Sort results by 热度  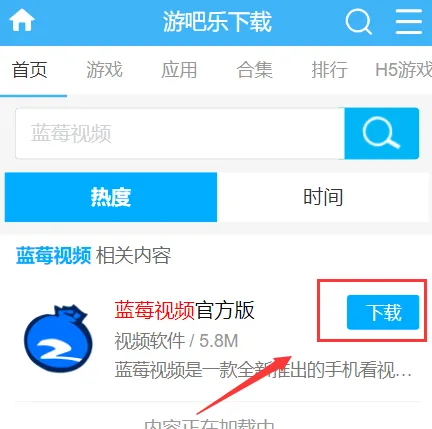pyautogui.click(x=111, y=197)
